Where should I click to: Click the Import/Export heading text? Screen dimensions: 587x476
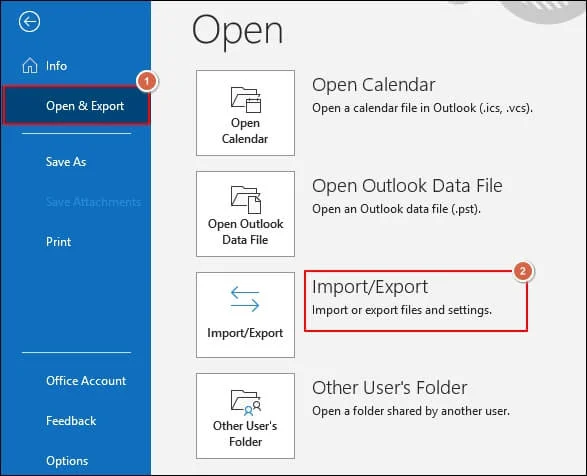click(370, 287)
